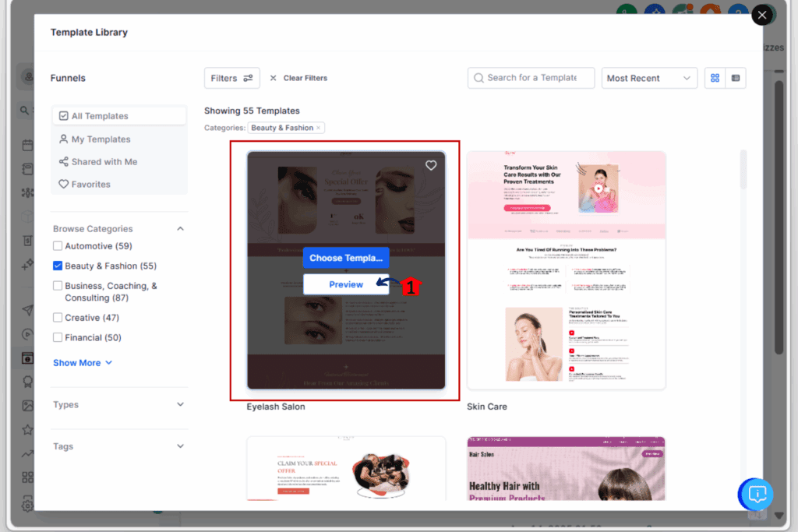The image size is (798, 532).
Task: Open calendar icon in left sidebar
Action: 27,145
